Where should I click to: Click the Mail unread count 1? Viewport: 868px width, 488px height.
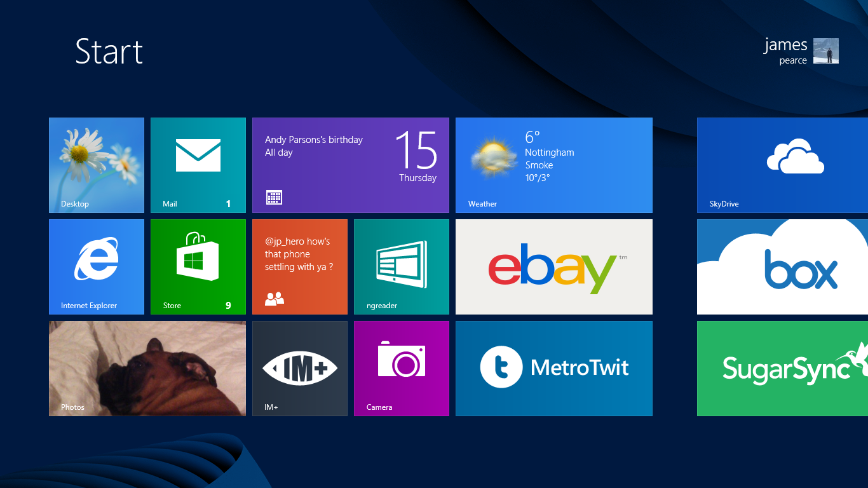point(228,204)
